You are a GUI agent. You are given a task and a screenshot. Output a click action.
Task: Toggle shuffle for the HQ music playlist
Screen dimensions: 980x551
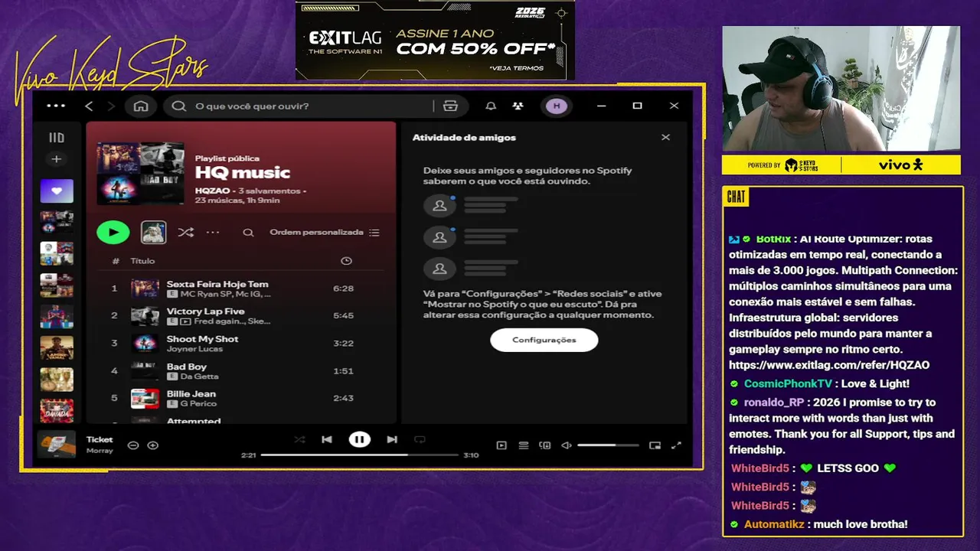(x=185, y=232)
